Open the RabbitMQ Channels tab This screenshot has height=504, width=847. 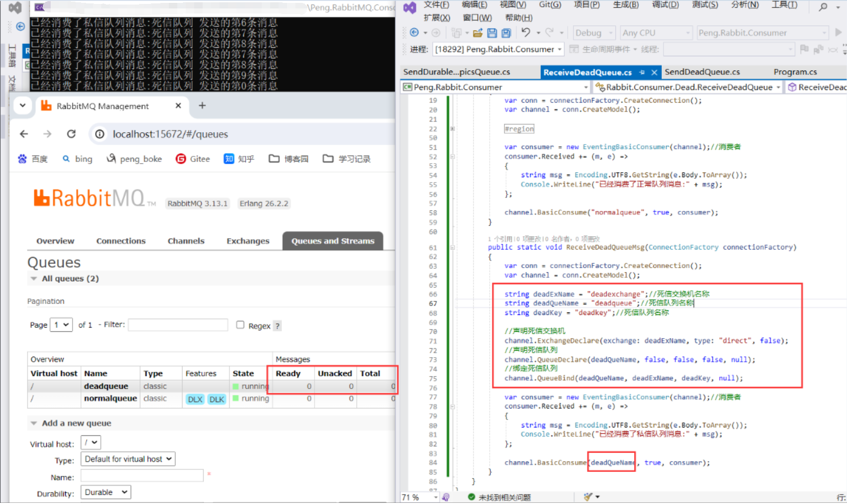[x=186, y=241]
